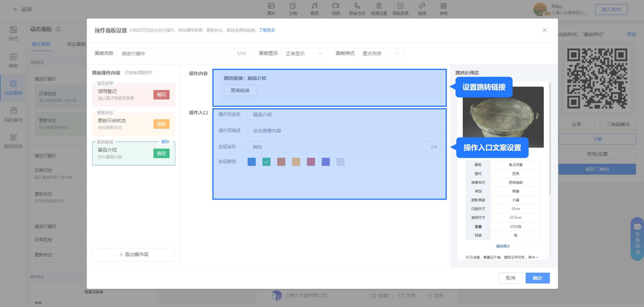The image size is (644, 307).
Task: Click the QR code image
Action: (597, 79)
